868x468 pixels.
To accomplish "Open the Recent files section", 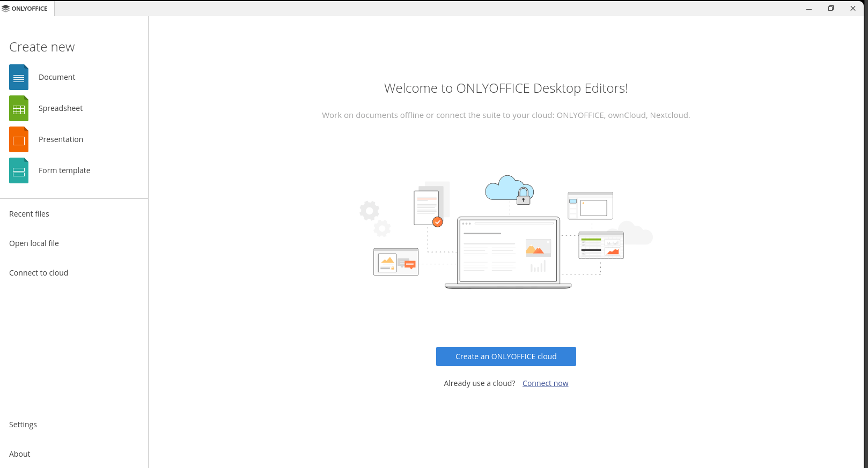I will pos(29,214).
